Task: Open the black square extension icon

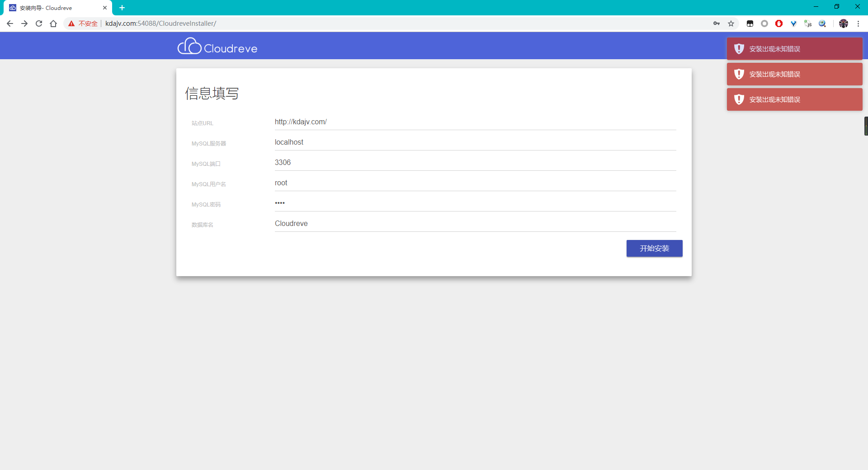Action: 750,23
